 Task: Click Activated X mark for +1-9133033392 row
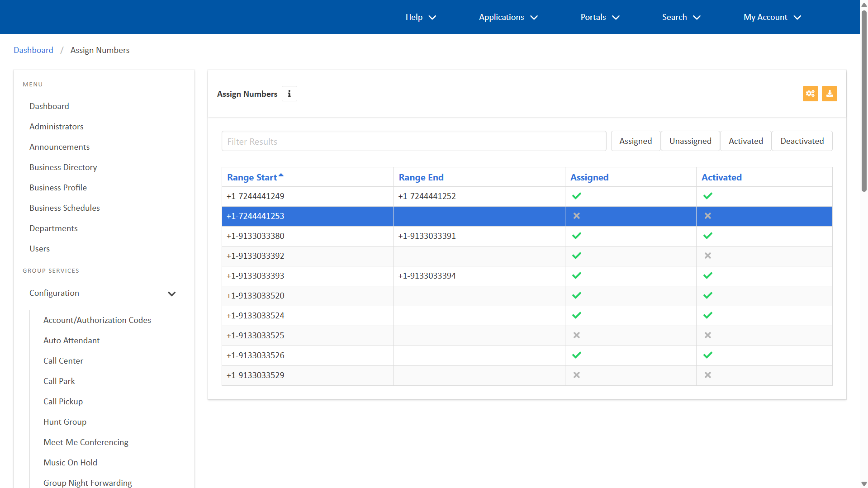click(707, 256)
